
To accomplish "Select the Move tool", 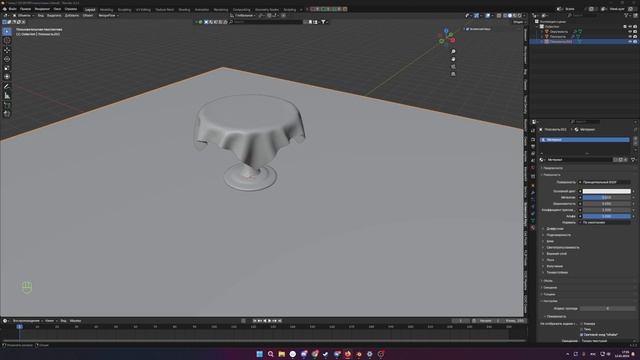I will pyautogui.click(x=7, y=50).
